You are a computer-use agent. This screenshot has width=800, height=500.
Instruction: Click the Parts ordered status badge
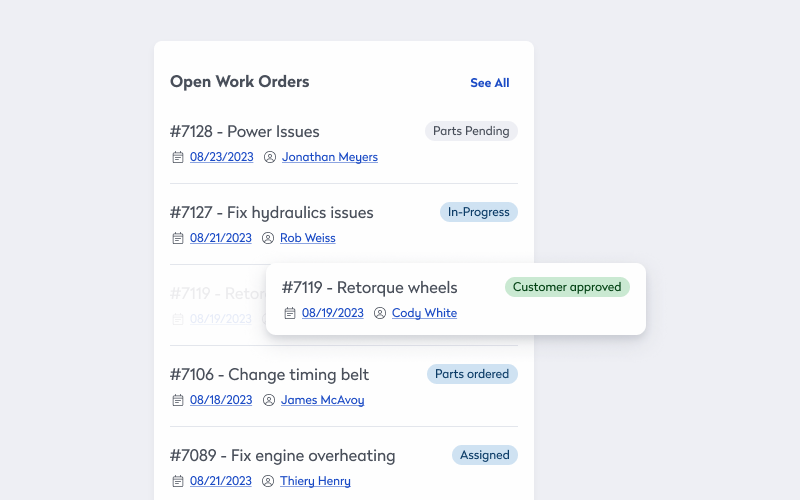[x=472, y=374]
